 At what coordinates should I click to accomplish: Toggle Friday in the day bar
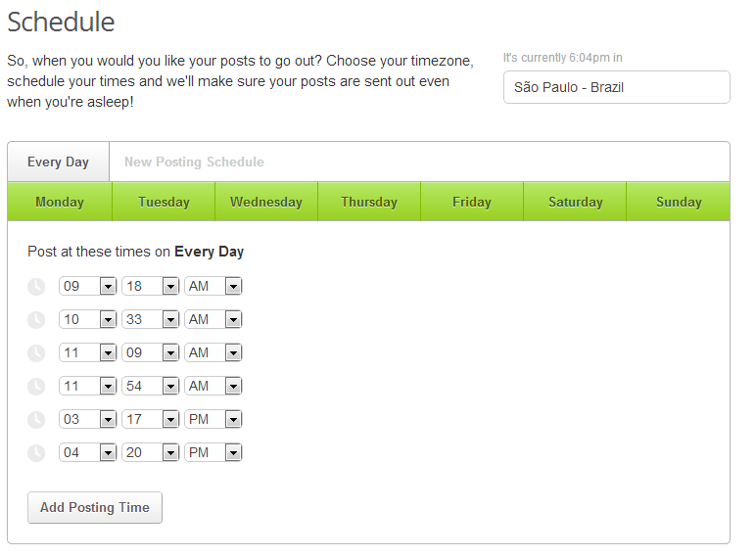(472, 203)
